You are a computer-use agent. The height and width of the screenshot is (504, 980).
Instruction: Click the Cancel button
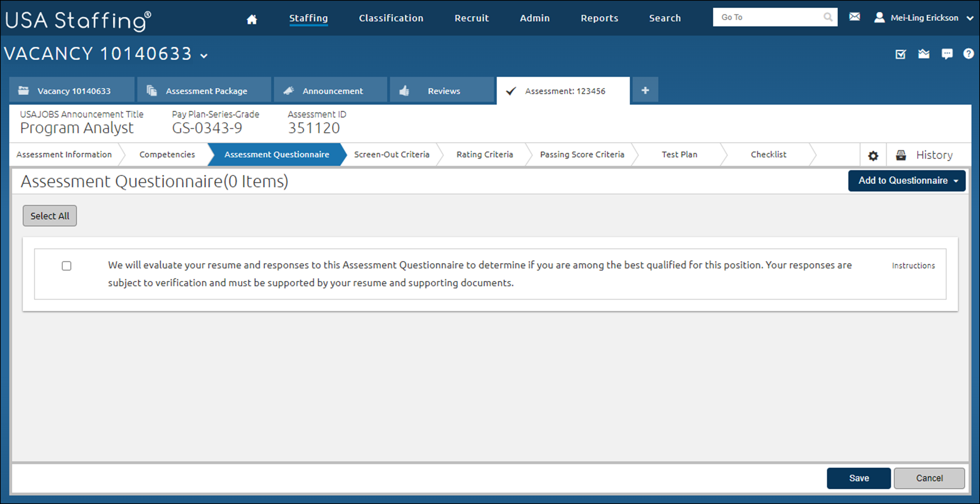(x=929, y=478)
